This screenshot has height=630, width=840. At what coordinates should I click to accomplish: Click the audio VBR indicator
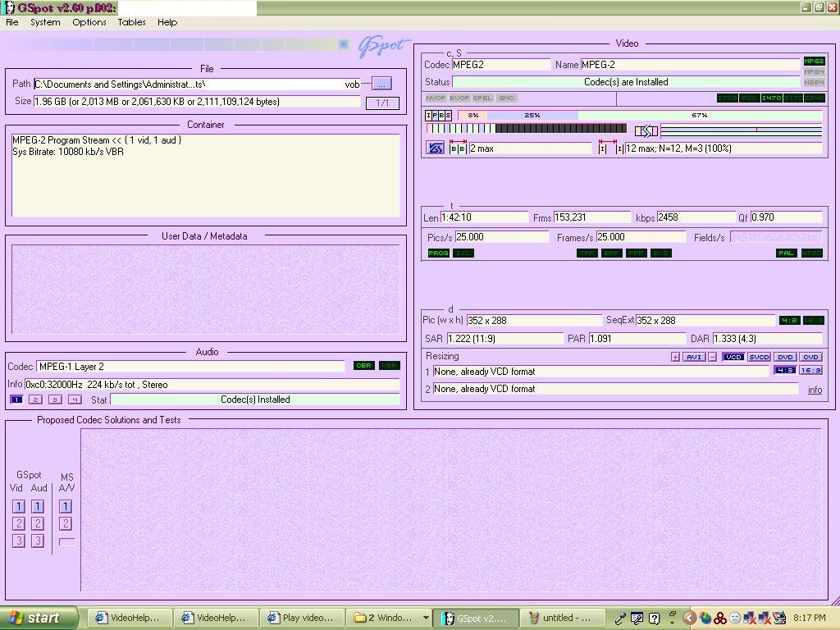[390, 365]
